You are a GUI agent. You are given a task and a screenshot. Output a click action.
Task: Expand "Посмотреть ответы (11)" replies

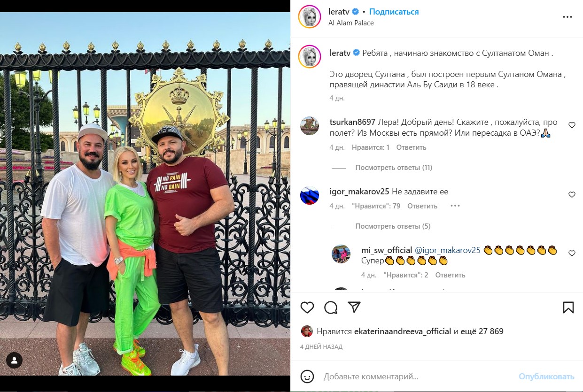(x=394, y=168)
